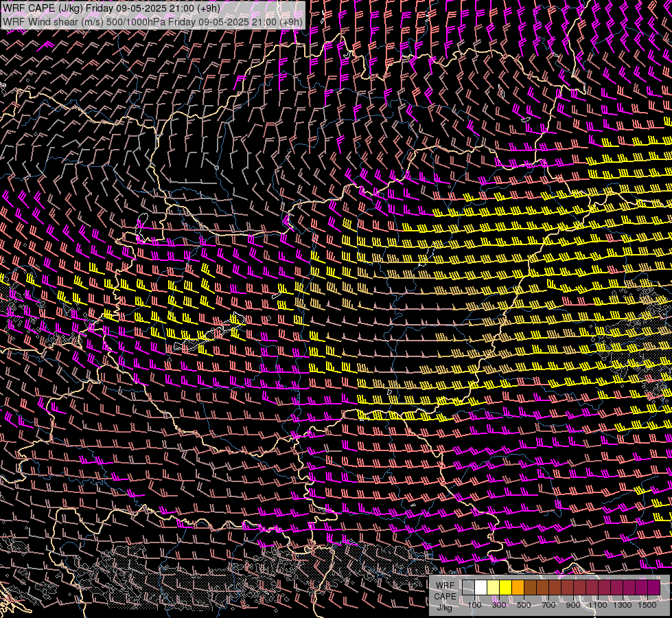Click the 100 legend value
Viewport: 672px width, 618px height.
[x=474, y=605]
